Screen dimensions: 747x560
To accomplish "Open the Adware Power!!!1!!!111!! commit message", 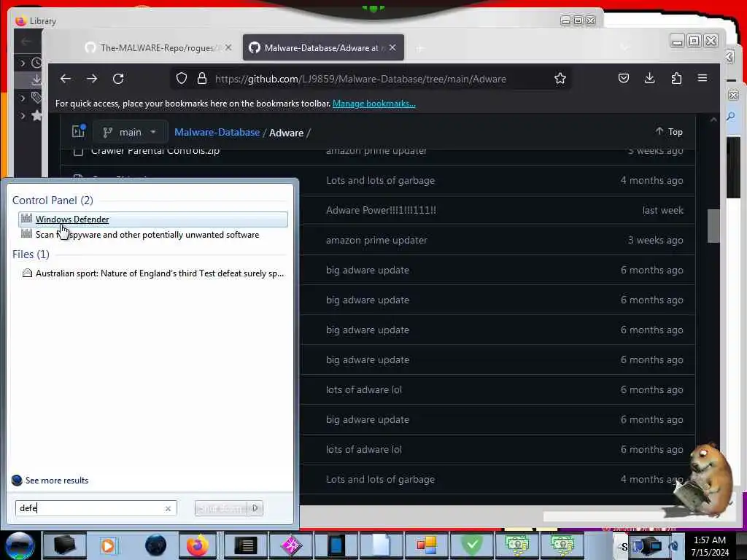I will point(381,210).
